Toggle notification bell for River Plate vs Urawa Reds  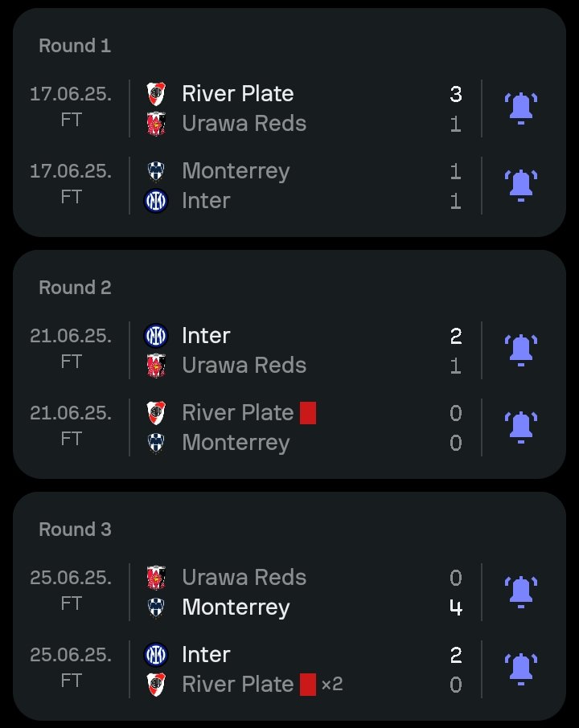521,108
